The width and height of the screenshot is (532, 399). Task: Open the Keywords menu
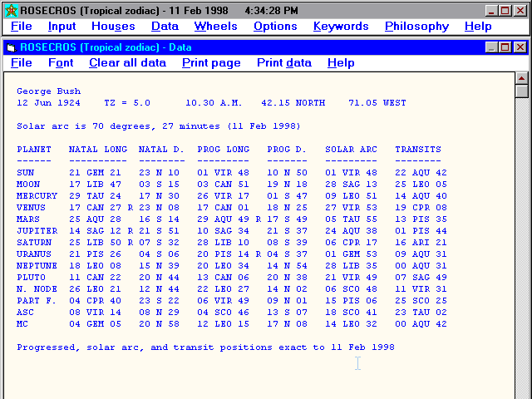(x=341, y=27)
